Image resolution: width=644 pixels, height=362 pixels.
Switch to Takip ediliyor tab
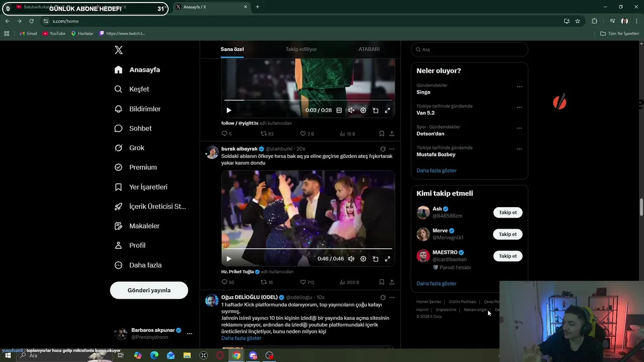coord(301,49)
